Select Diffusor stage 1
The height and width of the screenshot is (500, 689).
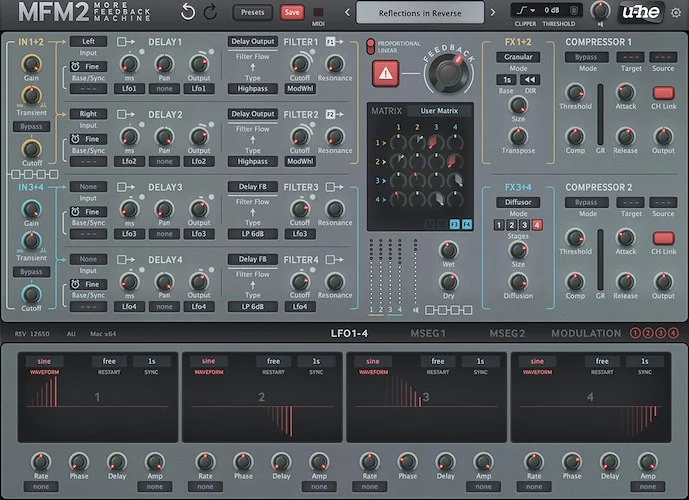(499, 225)
